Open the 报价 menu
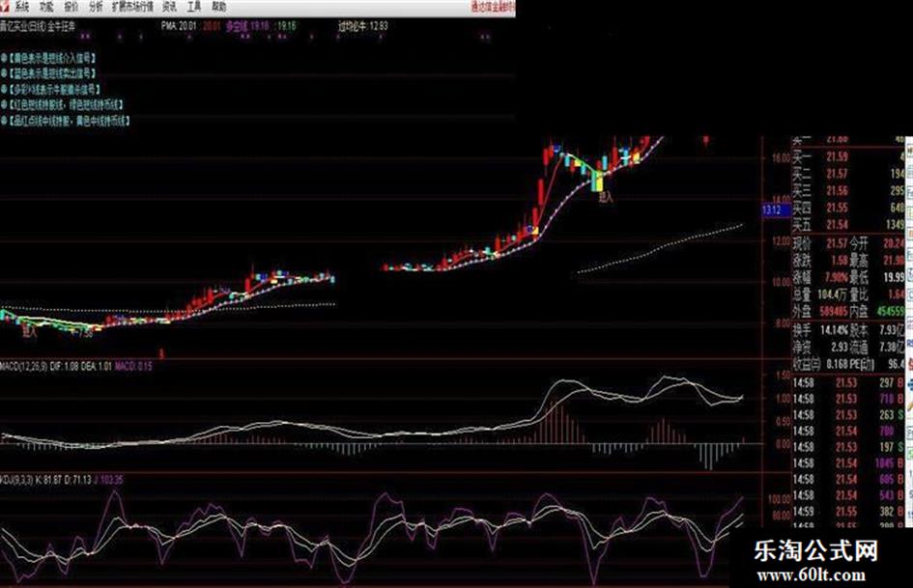 point(71,7)
